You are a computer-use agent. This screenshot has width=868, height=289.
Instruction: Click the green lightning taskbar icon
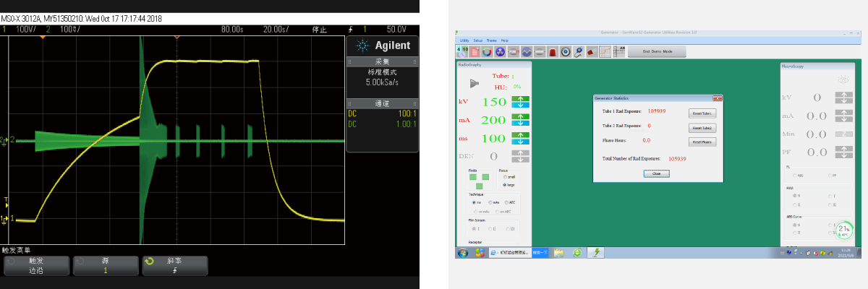[595, 253]
